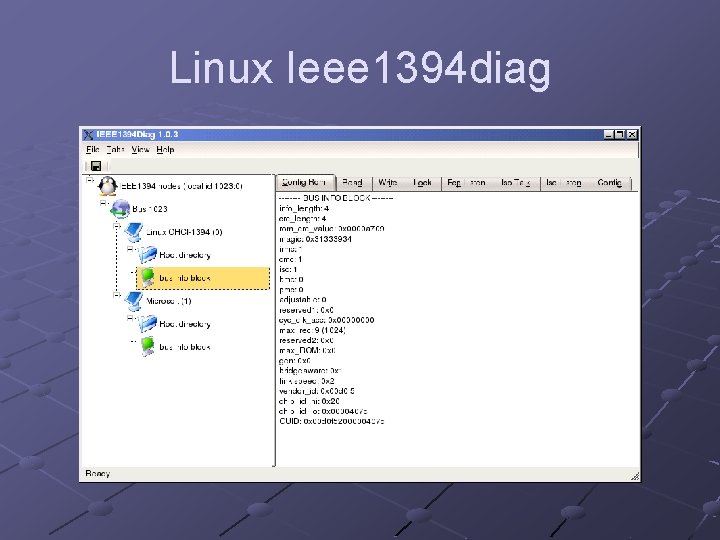Click the folder icon of Linux node's Root directory
Viewport: 720px width, 540px height.
point(147,255)
